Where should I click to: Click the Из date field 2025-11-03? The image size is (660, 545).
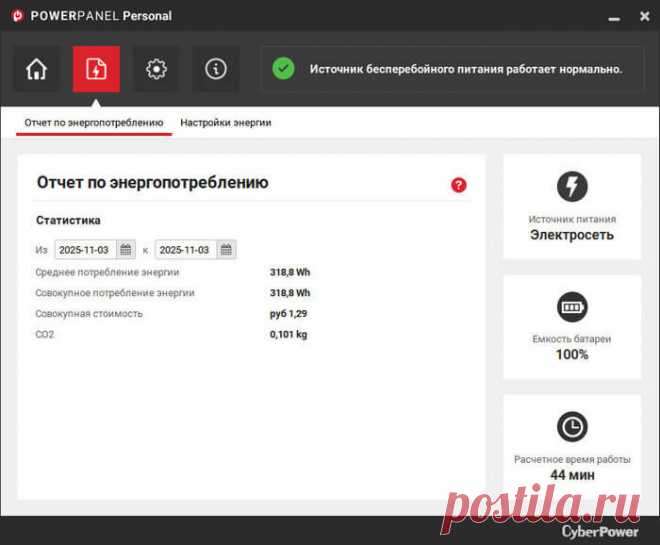(85, 250)
